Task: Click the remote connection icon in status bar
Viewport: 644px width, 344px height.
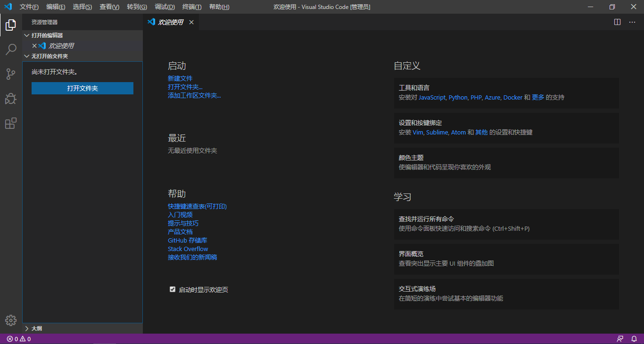Action: (x=620, y=338)
